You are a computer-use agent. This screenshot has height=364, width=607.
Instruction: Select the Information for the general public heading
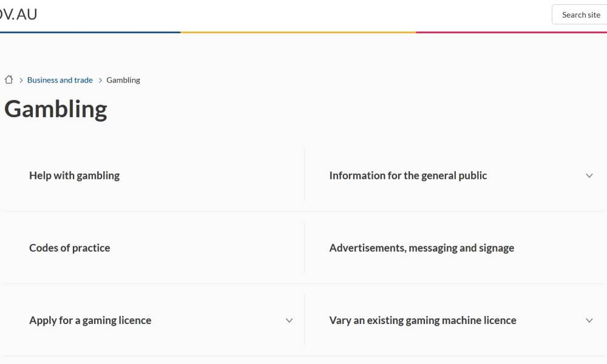tap(408, 175)
